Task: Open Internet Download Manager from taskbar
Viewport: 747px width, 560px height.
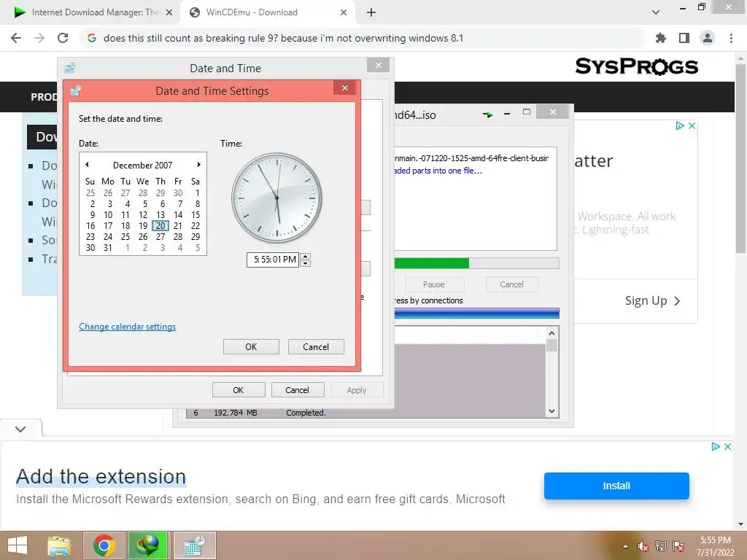Action: 147,545
